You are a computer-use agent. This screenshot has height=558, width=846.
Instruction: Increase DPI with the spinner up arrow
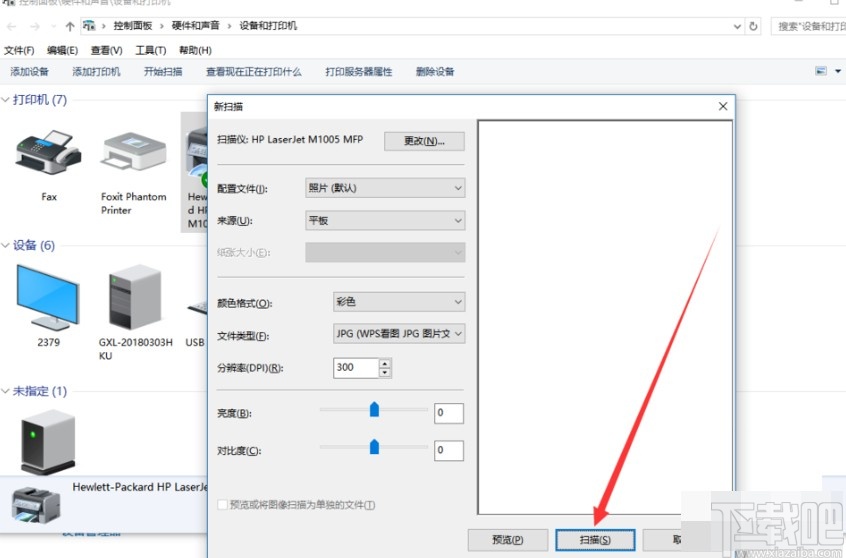385,363
